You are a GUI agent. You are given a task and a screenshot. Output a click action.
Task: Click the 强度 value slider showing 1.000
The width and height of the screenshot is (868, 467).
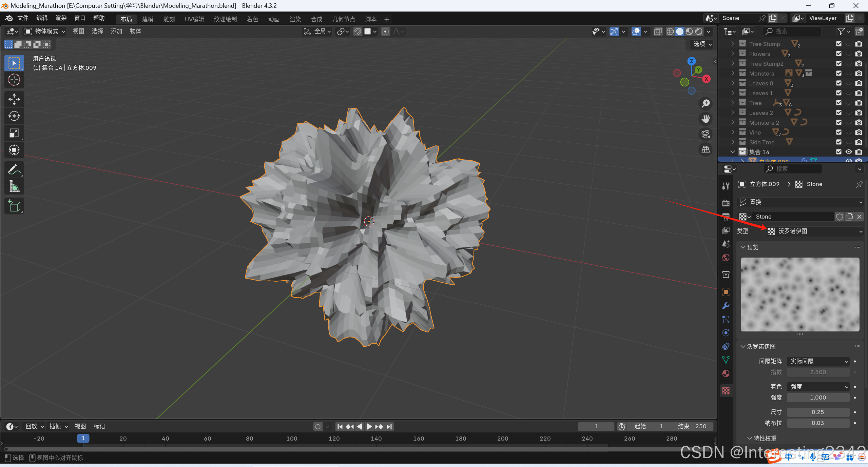click(x=818, y=398)
